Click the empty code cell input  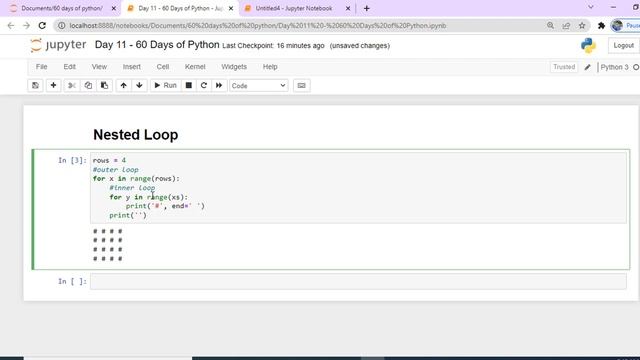coord(358,281)
